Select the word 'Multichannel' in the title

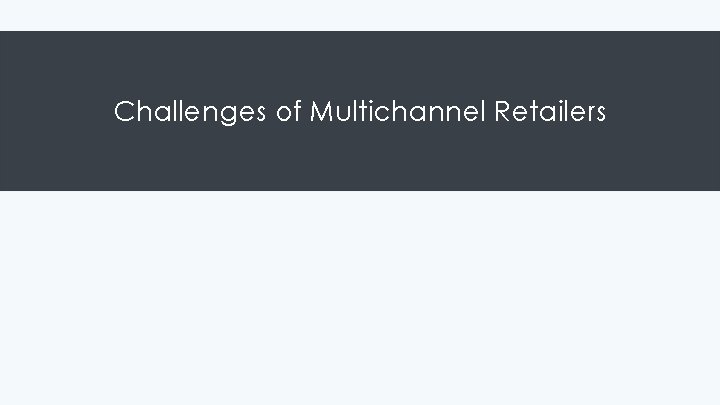point(398,111)
